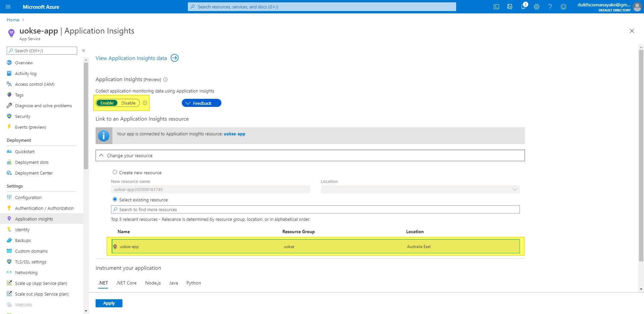Screen dimensions: 644x314
Task: Open Directory and subscription filter icon
Action: [510, 7]
